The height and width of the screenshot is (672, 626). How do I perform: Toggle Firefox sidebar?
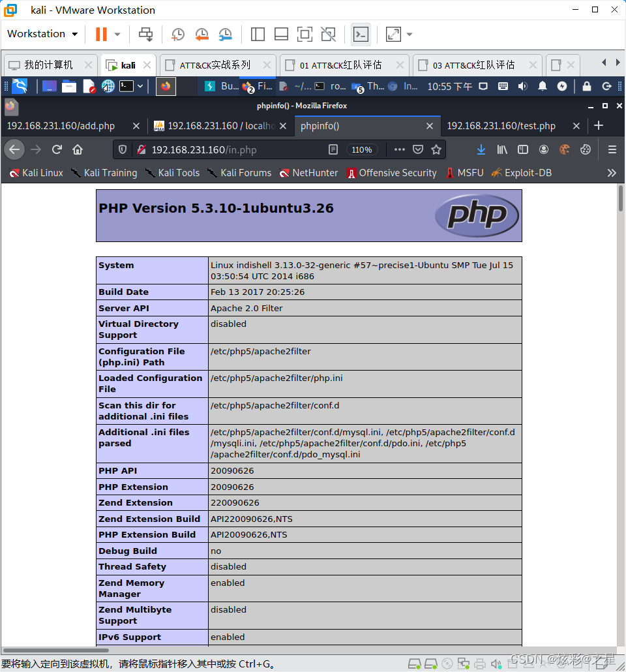[523, 149]
